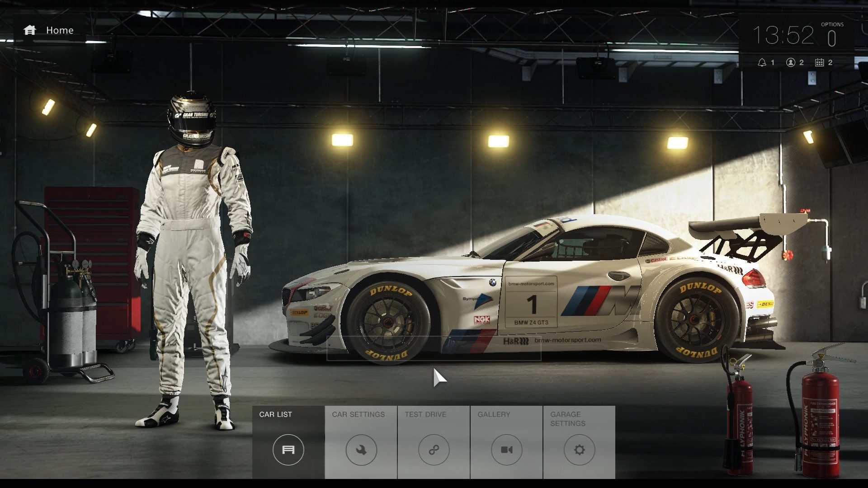Click the 13:52 clock display
This screenshot has height=488, width=868.
coord(783,35)
